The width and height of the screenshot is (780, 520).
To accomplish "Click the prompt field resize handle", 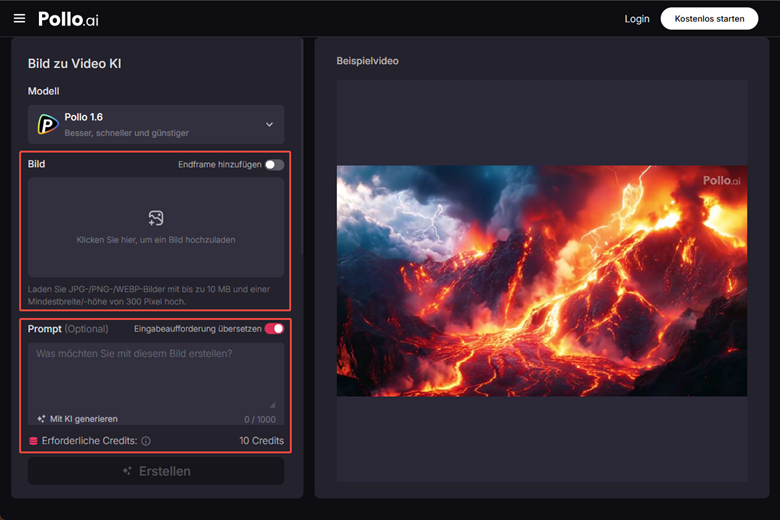I will 273,405.
